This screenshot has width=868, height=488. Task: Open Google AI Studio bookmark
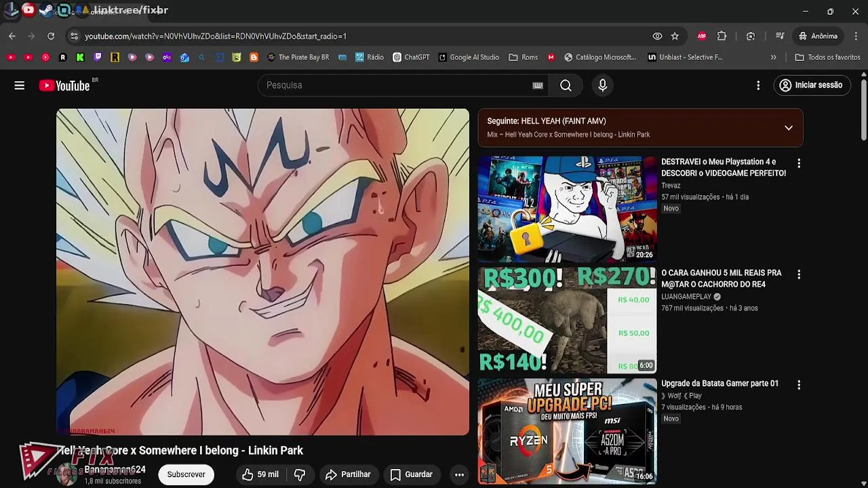[x=469, y=58]
